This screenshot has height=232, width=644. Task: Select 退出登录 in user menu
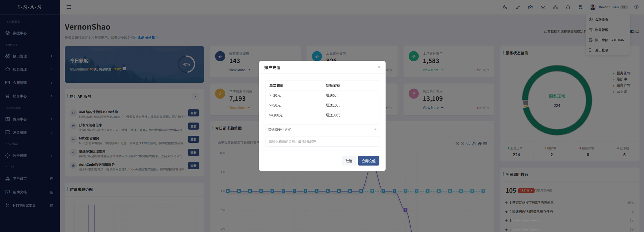[x=608, y=50]
